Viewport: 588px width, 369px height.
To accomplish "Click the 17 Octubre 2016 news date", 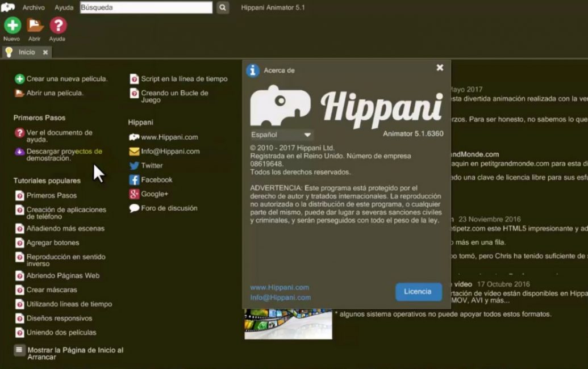I will [503, 284].
